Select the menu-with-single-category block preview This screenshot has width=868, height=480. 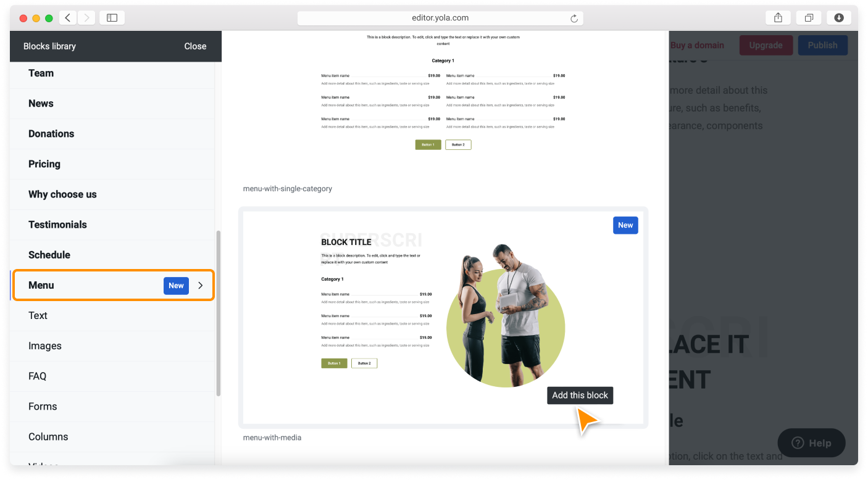(x=443, y=99)
